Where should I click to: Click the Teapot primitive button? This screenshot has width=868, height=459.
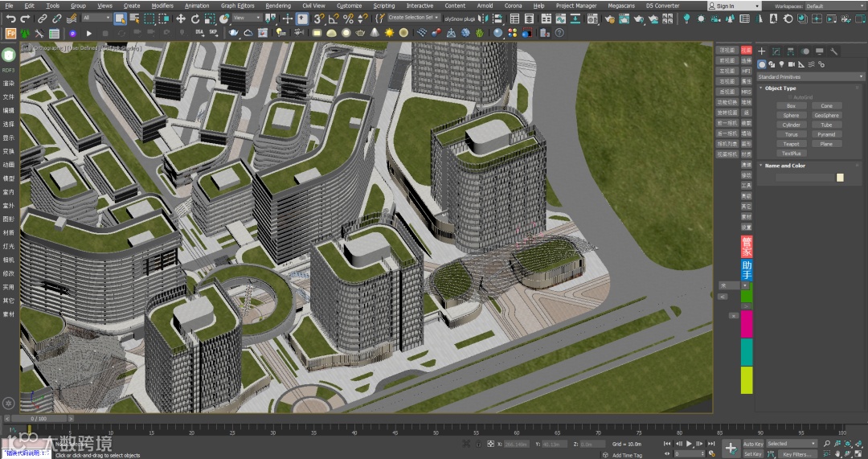pyautogui.click(x=792, y=144)
